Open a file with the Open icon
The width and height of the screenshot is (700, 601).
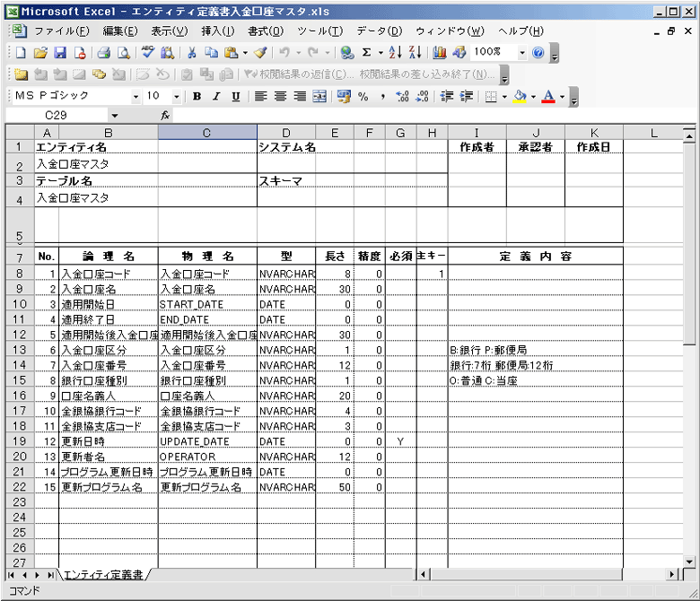click(x=40, y=53)
